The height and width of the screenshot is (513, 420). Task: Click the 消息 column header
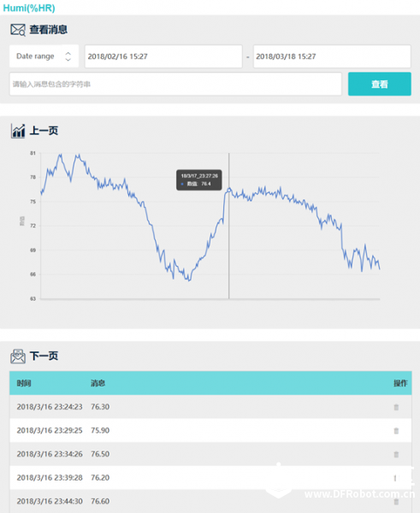(x=98, y=383)
